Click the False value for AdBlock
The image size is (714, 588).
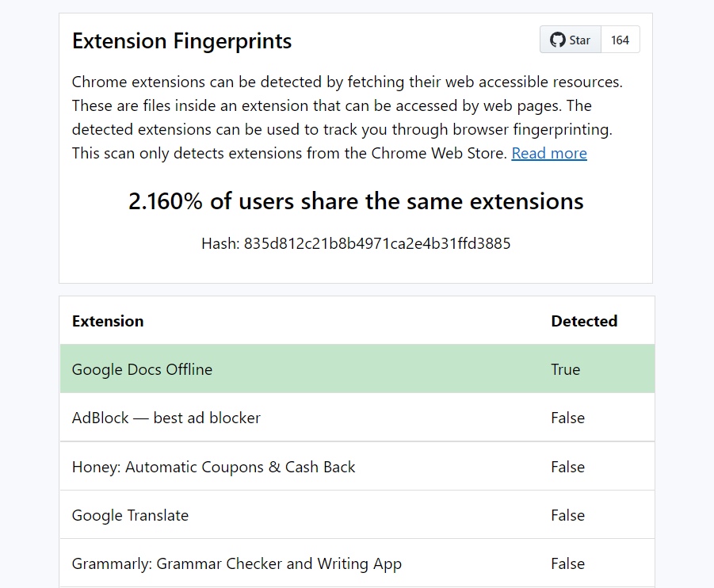[567, 418]
